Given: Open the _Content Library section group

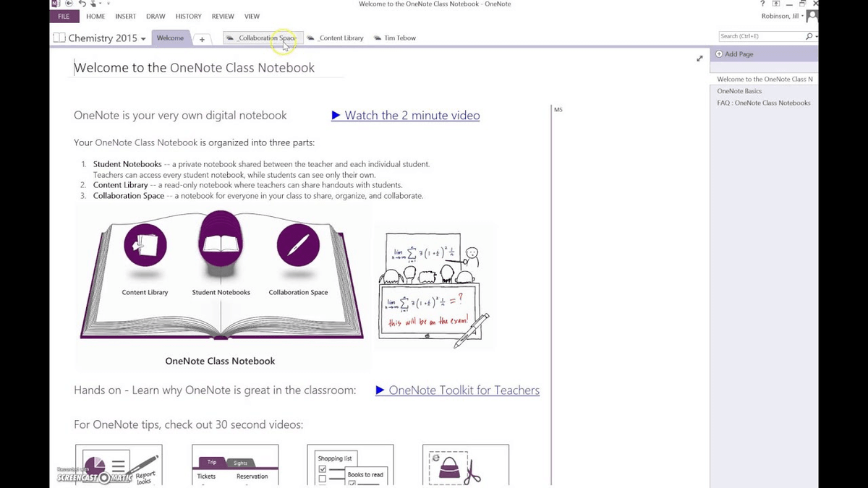Looking at the screenshot, I should [336, 38].
